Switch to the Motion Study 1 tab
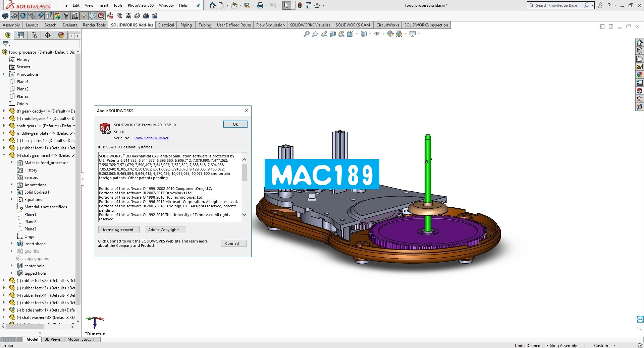The width and height of the screenshot is (644, 348). coord(81,339)
